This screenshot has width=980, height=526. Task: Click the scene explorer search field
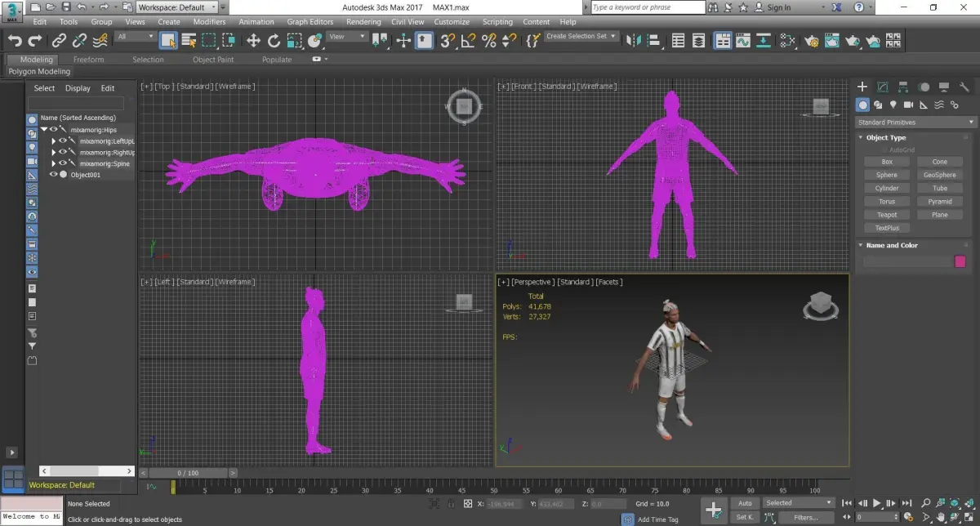76,104
